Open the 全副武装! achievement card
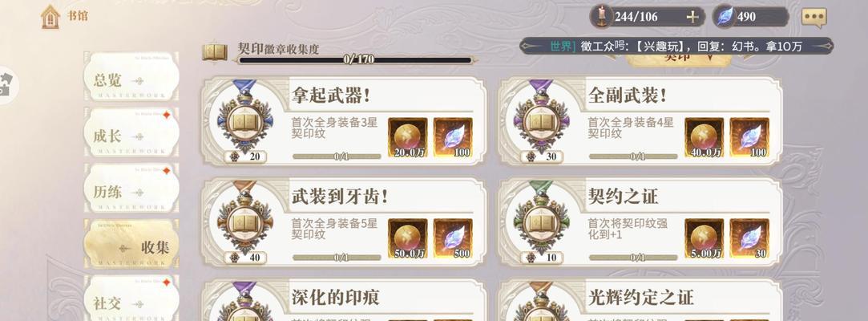Viewport: 868px width, 321px height. [x=640, y=121]
